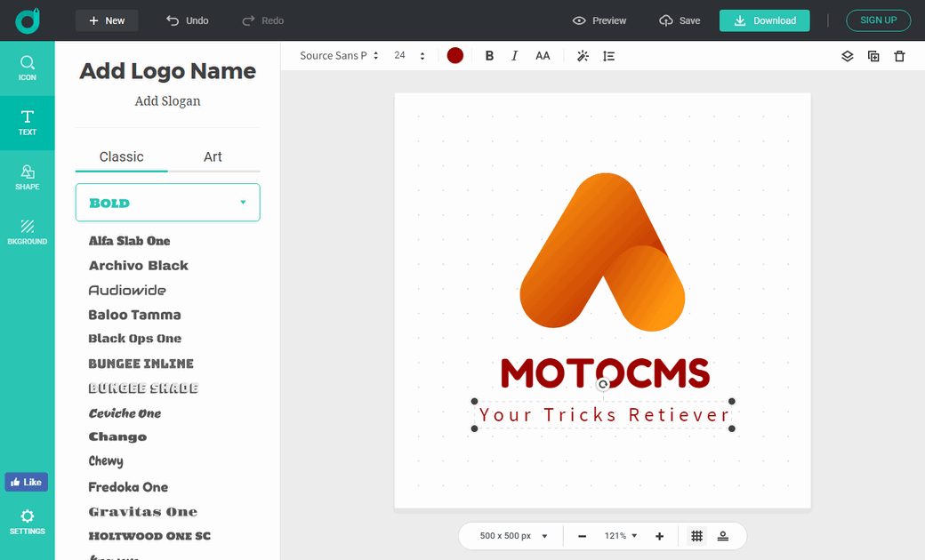The image size is (925, 560).
Task: Open the dark red text color swatch
Action: 455,56
